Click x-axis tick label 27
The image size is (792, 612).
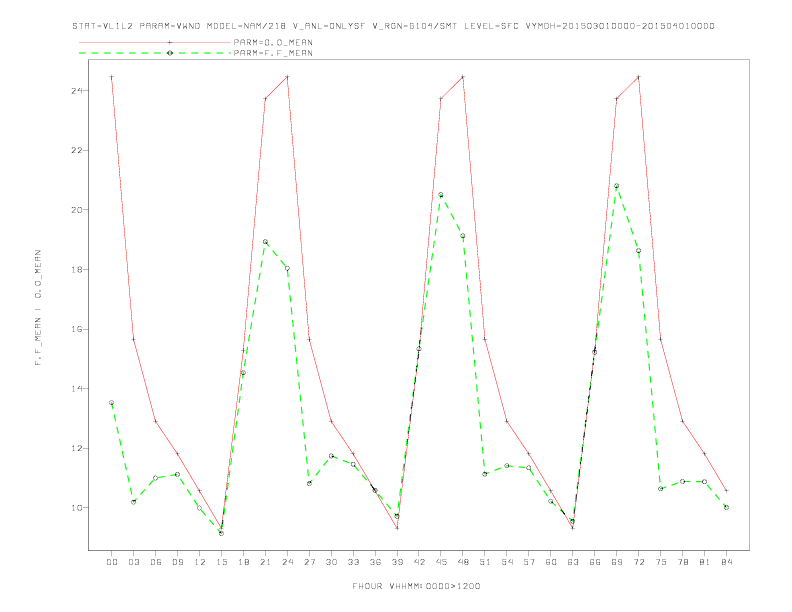point(309,562)
